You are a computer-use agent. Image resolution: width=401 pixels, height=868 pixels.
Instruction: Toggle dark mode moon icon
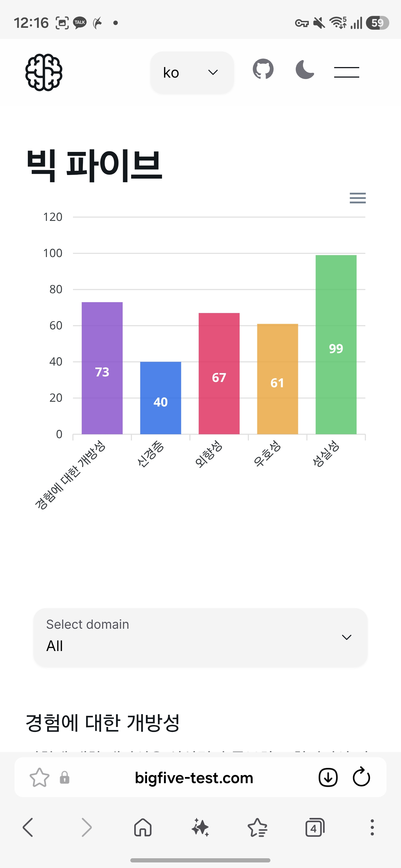(x=305, y=70)
